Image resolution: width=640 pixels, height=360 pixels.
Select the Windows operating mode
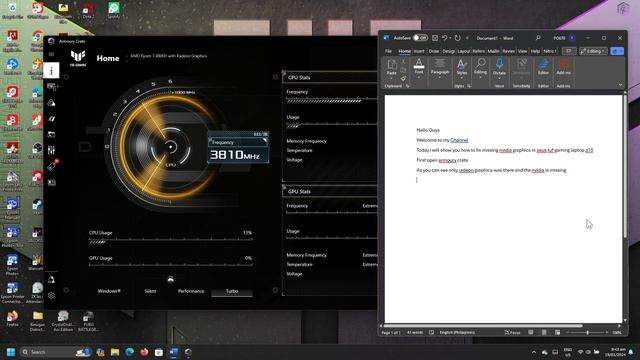109,291
